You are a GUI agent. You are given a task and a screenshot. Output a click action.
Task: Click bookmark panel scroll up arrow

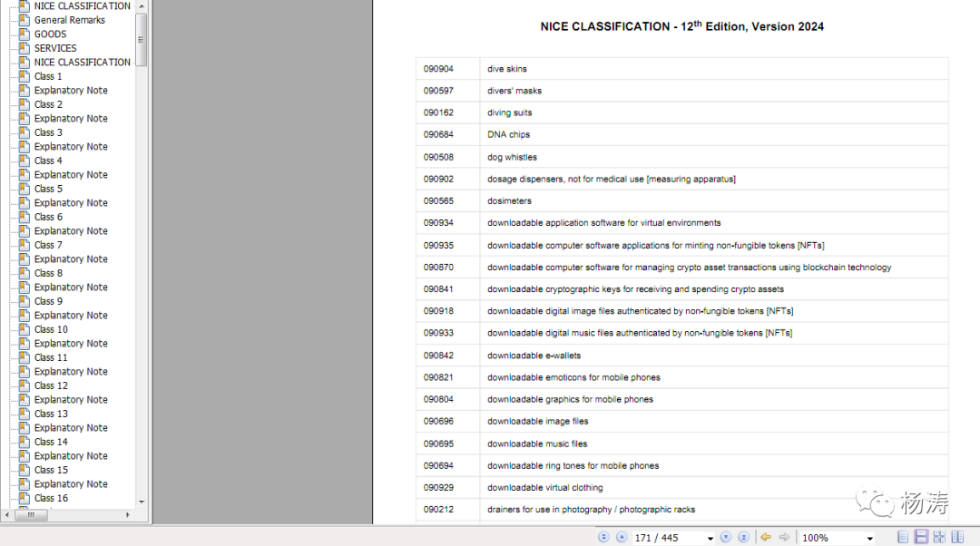point(142,5)
